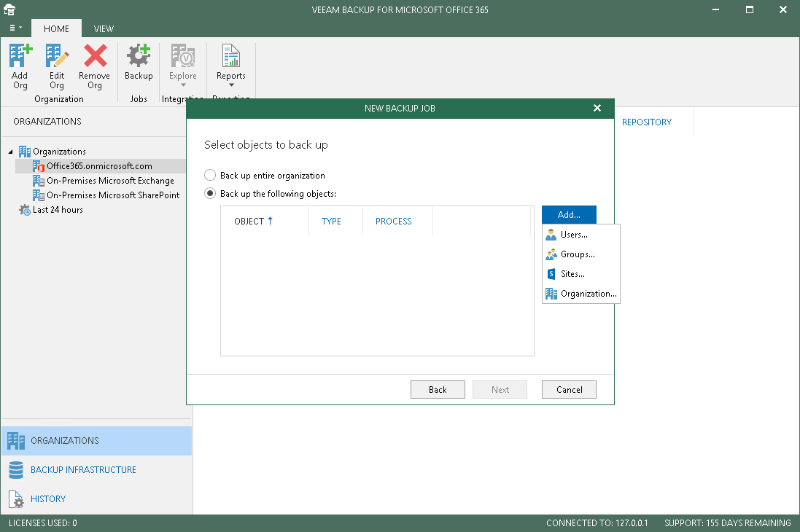Close the New Backup Job dialog
Screen dimensions: 800x532
pyautogui.click(x=597, y=108)
